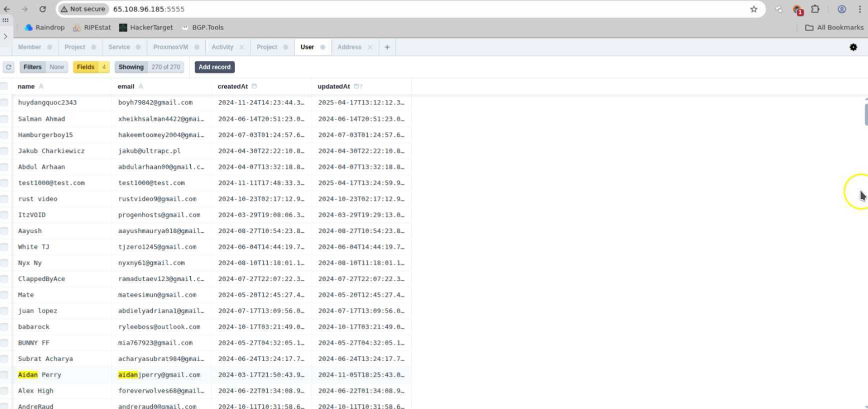Click the share icon beside the address bar
This screenshot has width=868, height=409.
click(779, 9)
